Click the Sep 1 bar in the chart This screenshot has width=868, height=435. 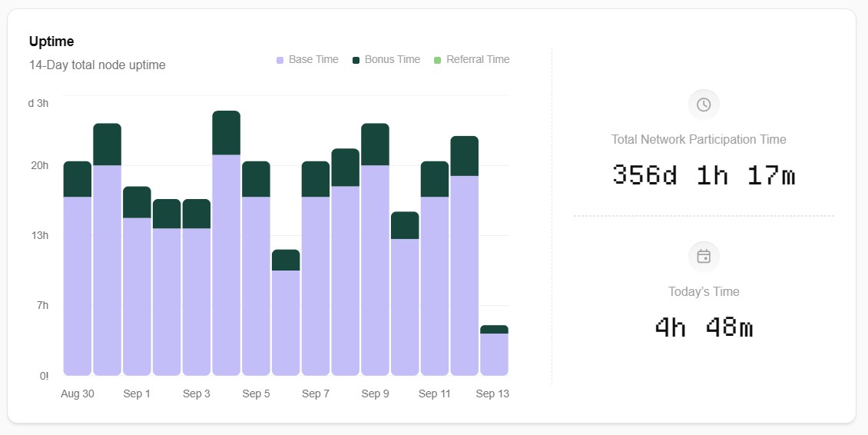point(137,281)
